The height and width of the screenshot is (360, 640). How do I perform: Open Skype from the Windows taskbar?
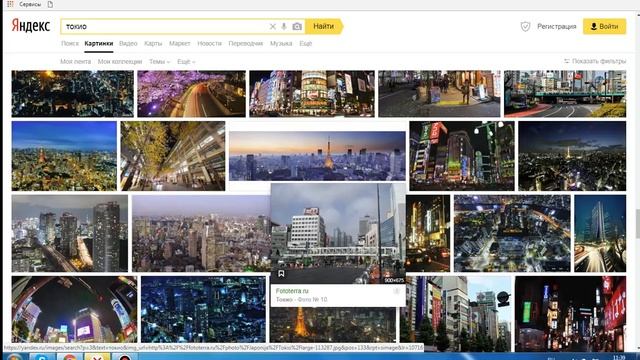click(42, 357)
